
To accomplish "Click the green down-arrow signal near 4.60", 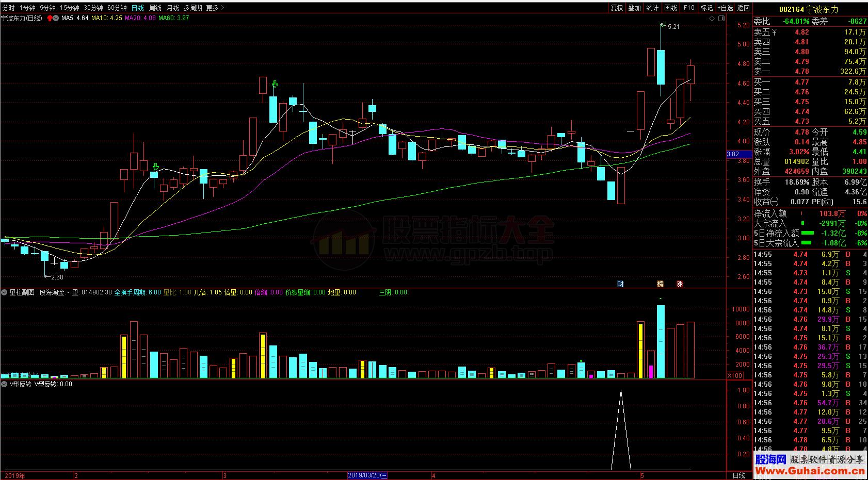I will 275,84.
